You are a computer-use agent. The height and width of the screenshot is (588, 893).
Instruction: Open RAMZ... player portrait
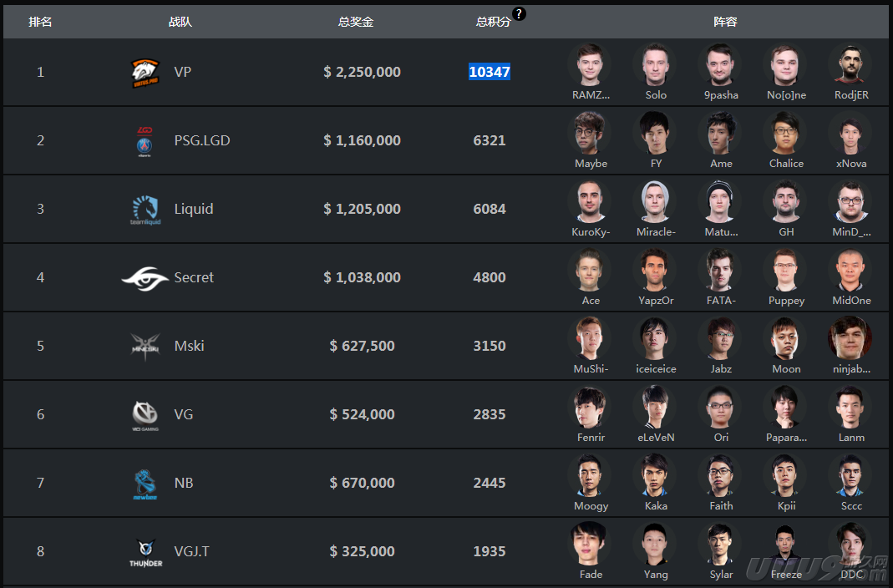(590, 64)
